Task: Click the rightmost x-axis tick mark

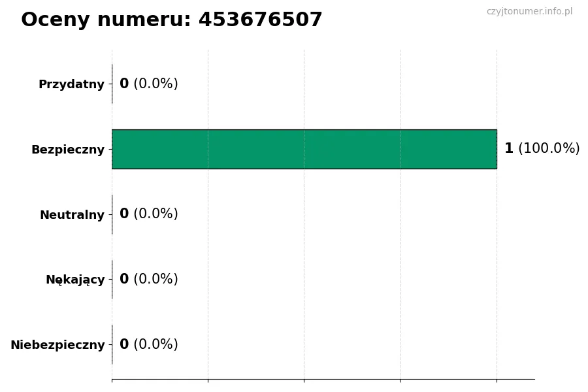Action: 497,380
